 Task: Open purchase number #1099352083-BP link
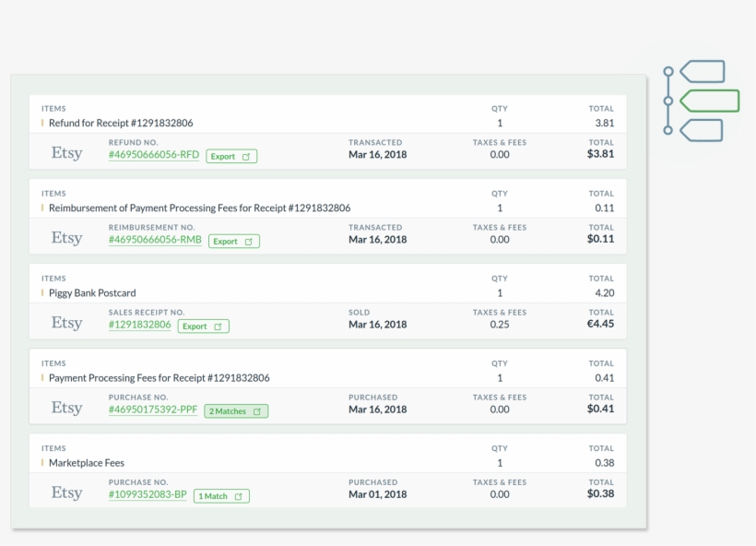(x=148, y=494)
